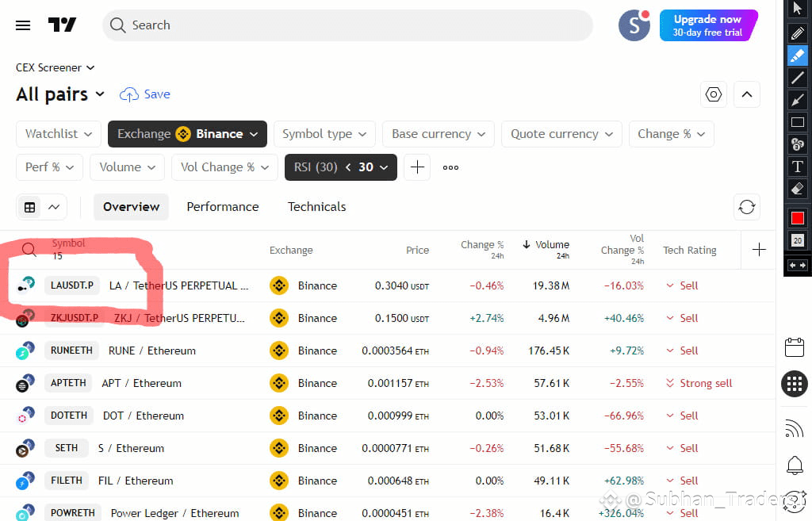Screen dimensions: 812x521
Task: Add a column with plus icon
Action: pos(759,250)
